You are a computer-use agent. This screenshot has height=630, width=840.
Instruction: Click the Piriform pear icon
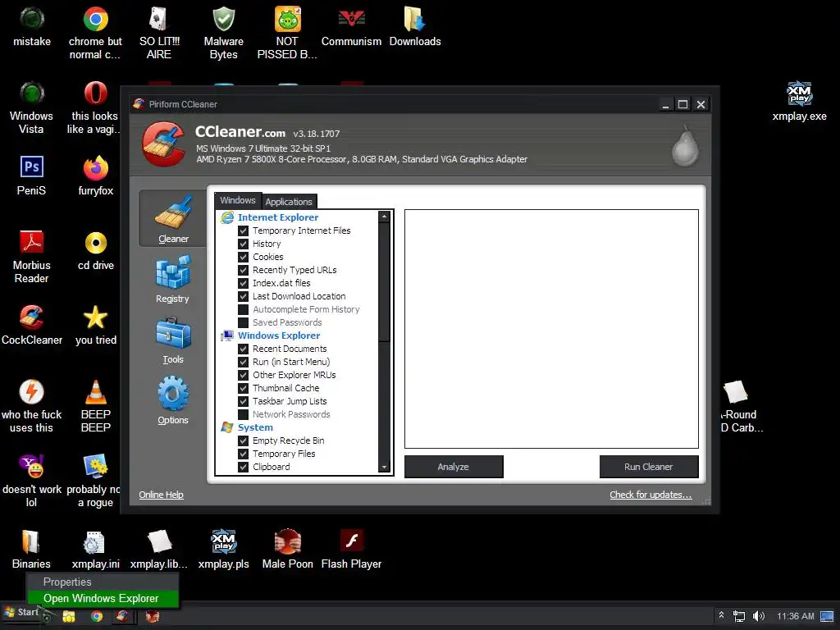click(x=685, y=146)
